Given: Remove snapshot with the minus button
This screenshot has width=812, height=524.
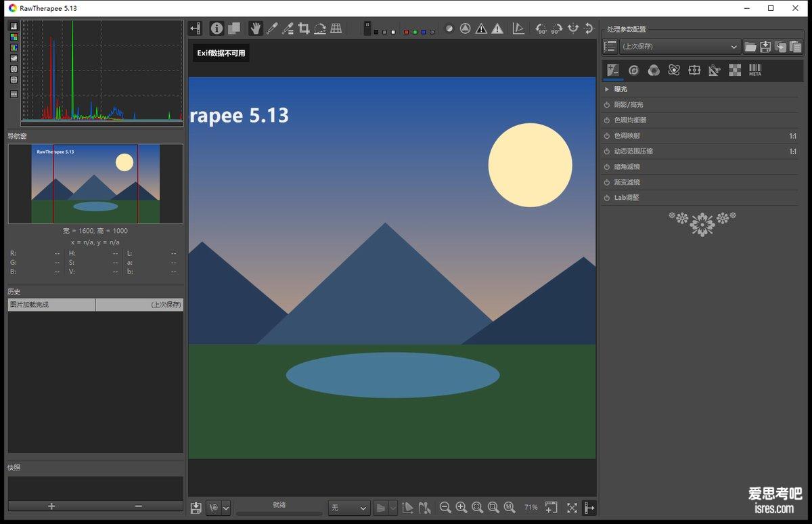Looking at the screenshot, I should point(139,506).
